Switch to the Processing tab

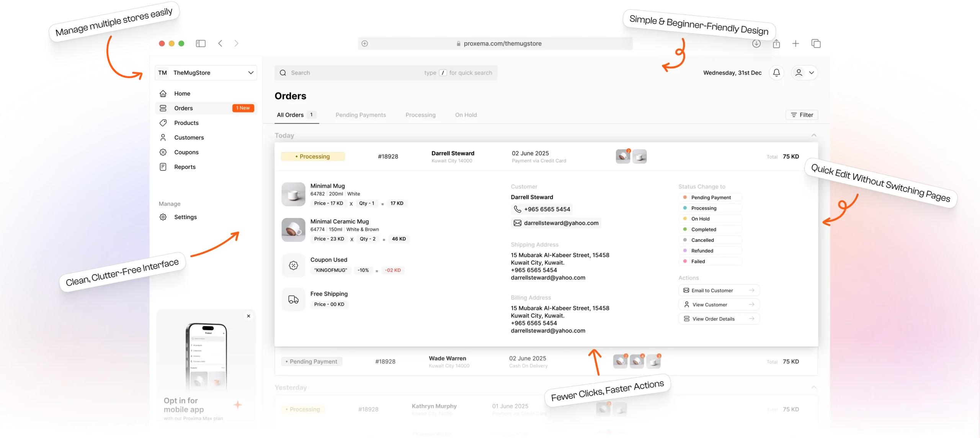pyautogui.click(x=420, y=115)
